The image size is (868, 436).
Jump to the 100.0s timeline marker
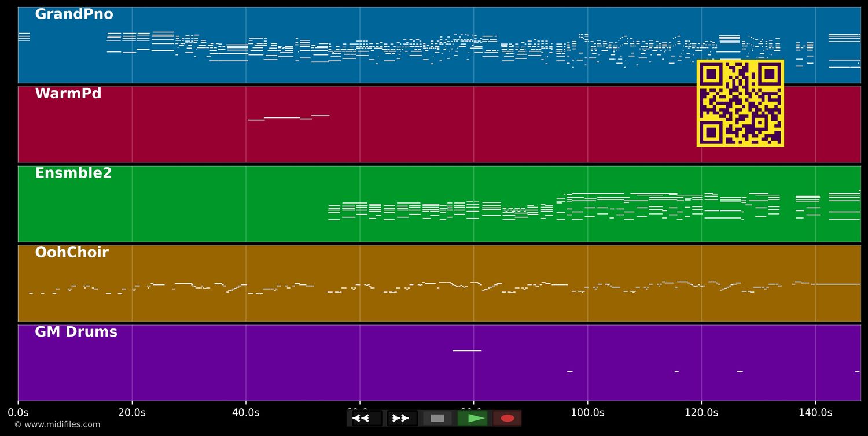tap(587, 413)
